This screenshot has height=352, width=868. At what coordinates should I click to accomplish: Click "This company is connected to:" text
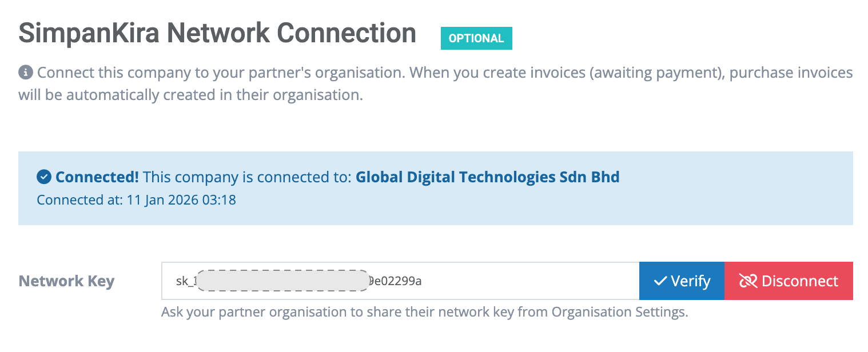coord(247,177)
